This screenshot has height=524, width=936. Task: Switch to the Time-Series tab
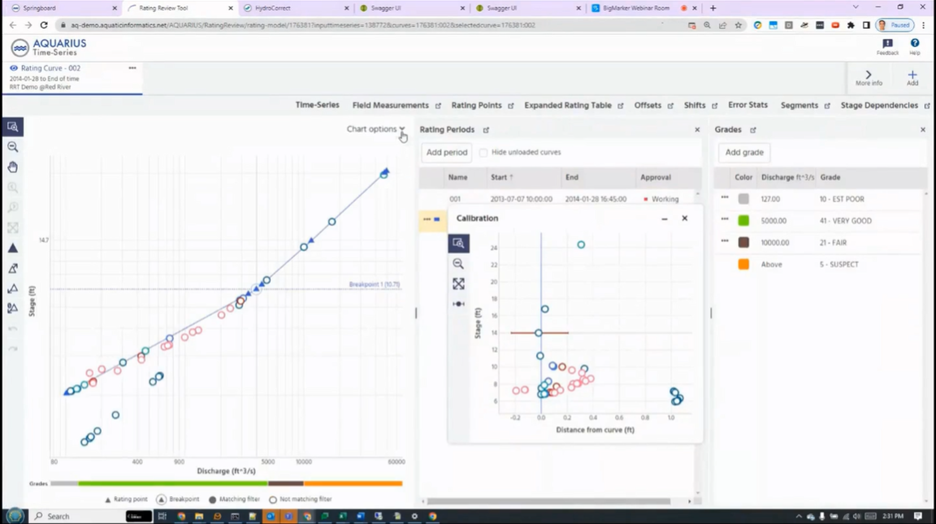(x=317, y=105)
